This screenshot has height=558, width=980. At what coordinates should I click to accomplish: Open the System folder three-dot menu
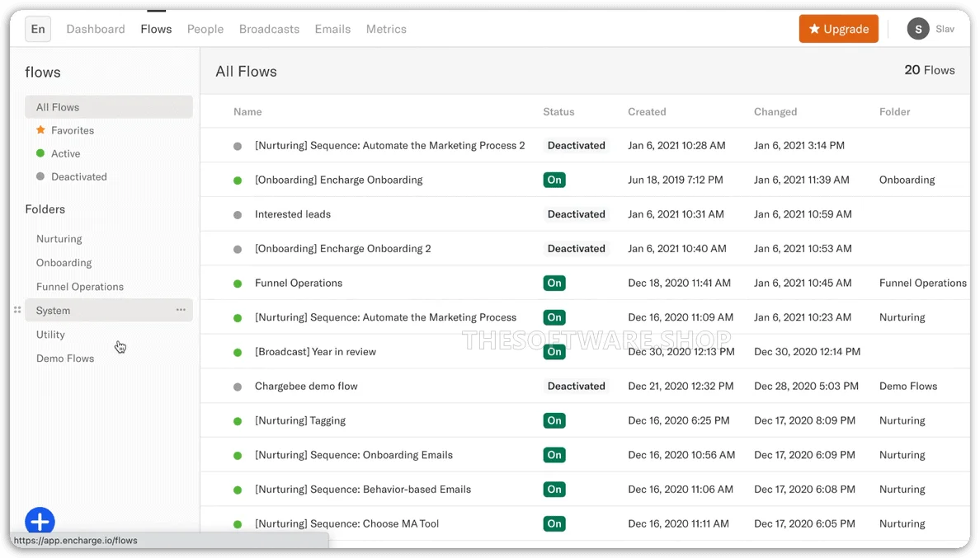[x=181, y=310]
